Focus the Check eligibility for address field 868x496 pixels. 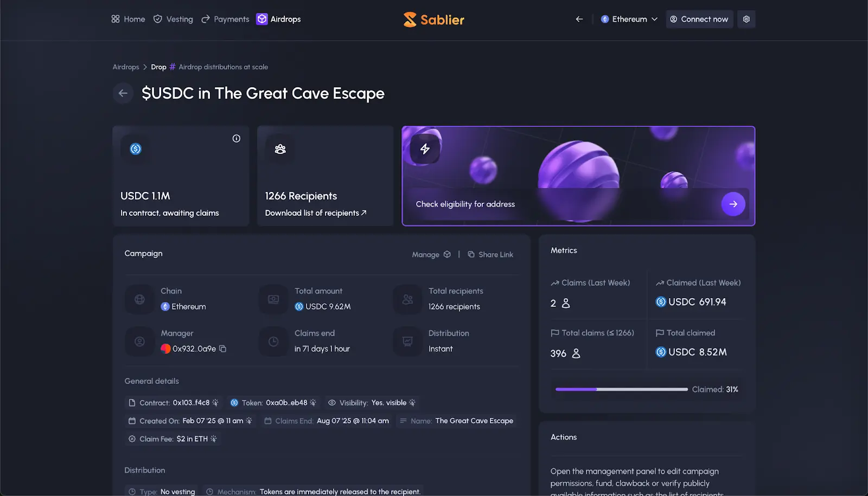(x=564, y=204)
